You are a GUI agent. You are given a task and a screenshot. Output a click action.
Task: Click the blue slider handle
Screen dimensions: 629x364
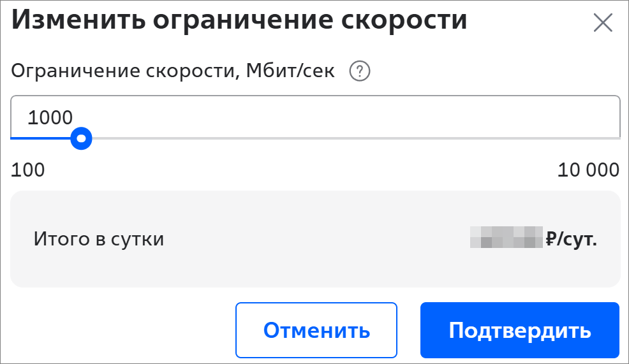[81, 138]
